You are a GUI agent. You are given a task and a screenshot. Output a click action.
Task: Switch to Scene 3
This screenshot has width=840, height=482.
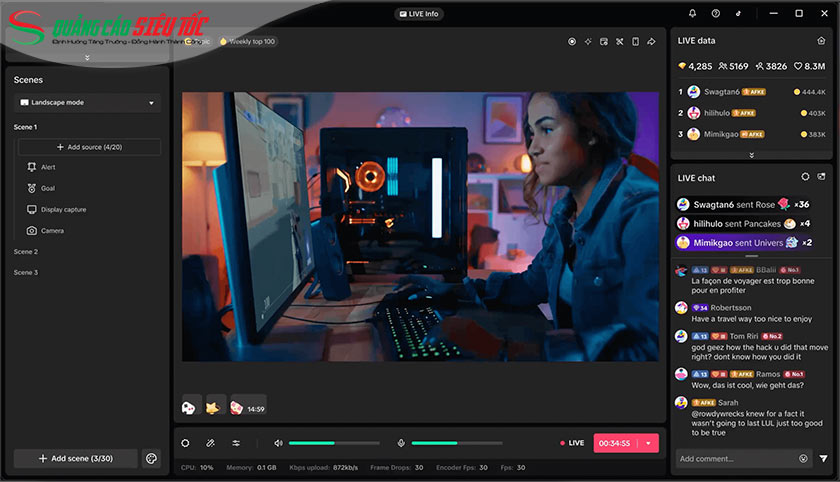pos(26,273)
